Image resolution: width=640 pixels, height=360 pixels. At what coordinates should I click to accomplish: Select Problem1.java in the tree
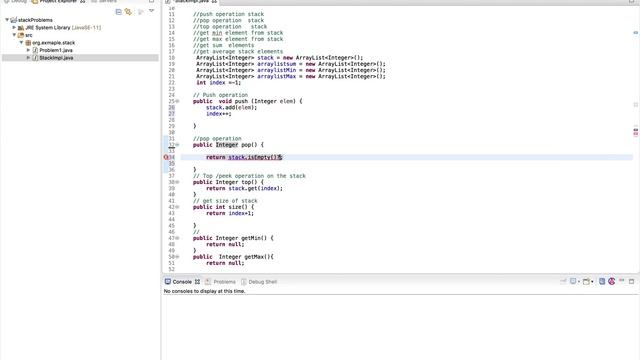(56, 50)
